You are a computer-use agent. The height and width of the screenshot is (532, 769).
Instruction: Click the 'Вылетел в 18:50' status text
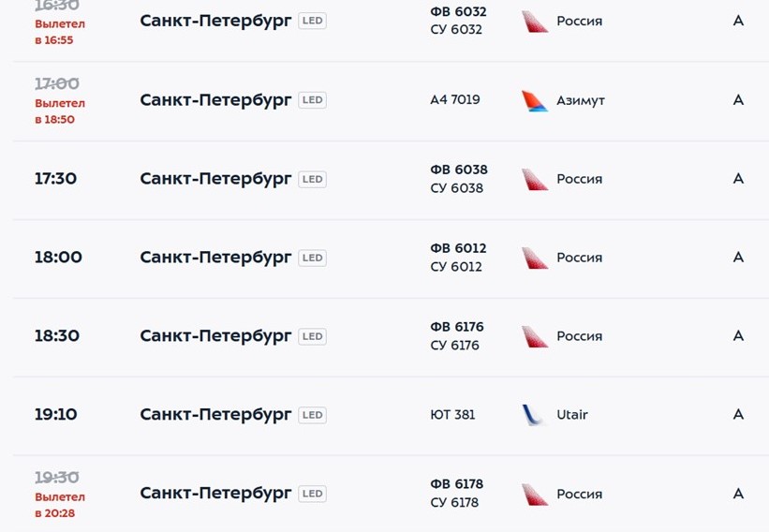point(60,111)
